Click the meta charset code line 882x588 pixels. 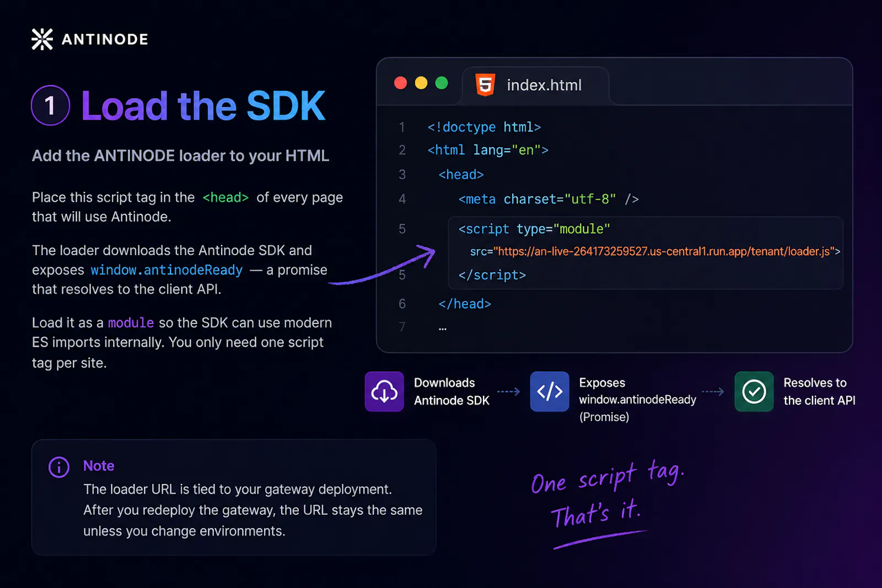pyautogui.click(x=548, y=199)
